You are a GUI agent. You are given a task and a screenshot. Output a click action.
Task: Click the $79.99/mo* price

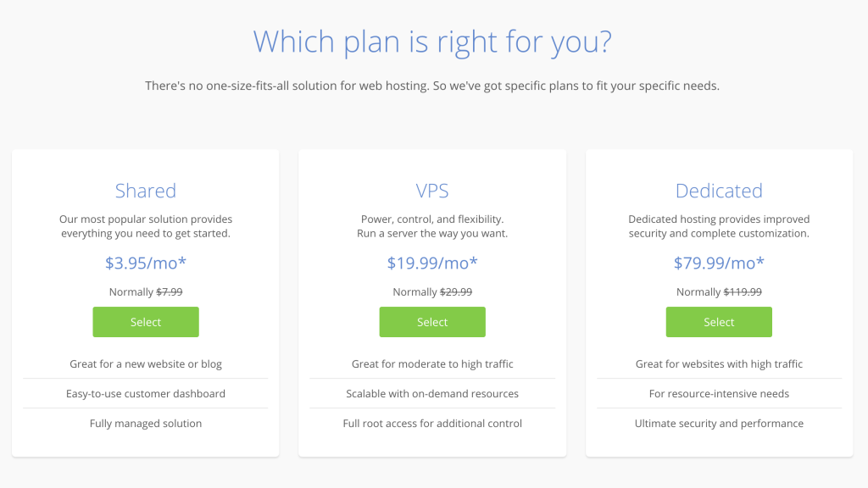point(719,263)
